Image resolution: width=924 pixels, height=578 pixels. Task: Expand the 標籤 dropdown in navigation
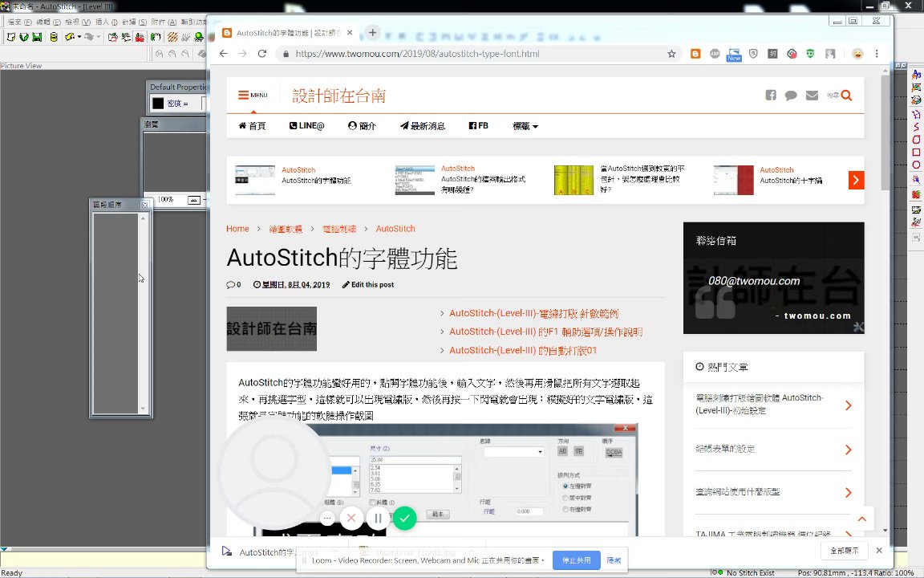pyautogui.click(x=525, y=125)
